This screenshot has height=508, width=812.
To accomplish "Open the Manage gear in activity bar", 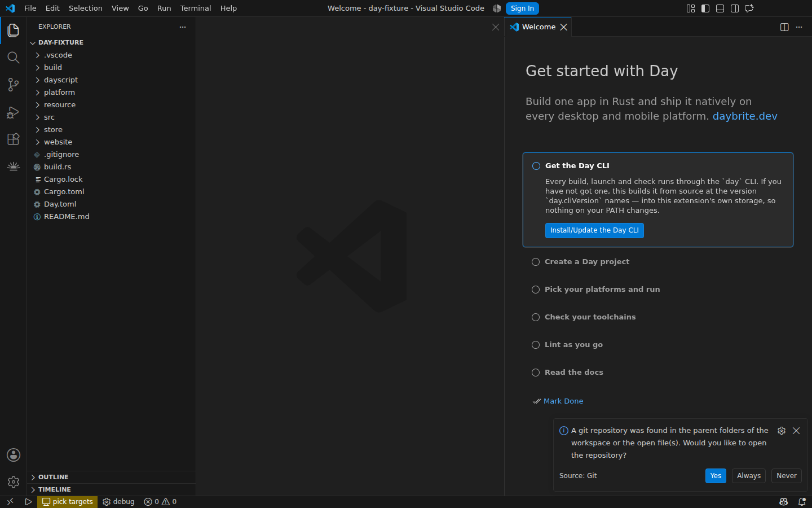I will coord(14,482).
